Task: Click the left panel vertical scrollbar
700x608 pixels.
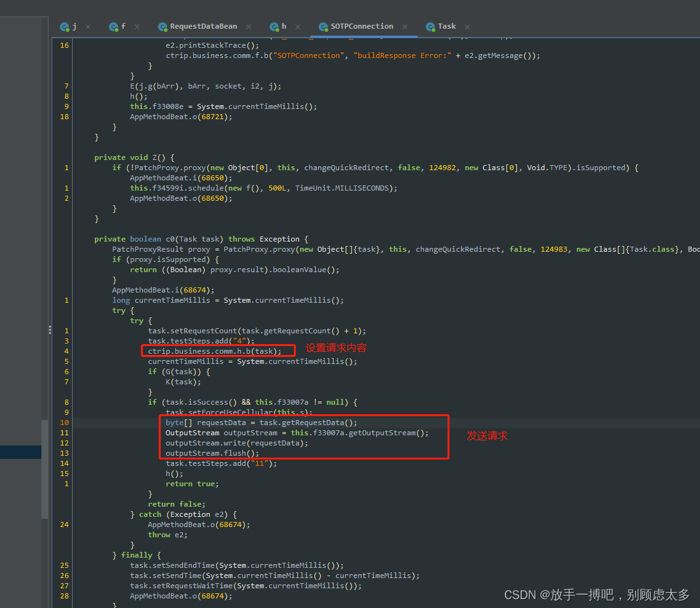Action: pos(45,468)
